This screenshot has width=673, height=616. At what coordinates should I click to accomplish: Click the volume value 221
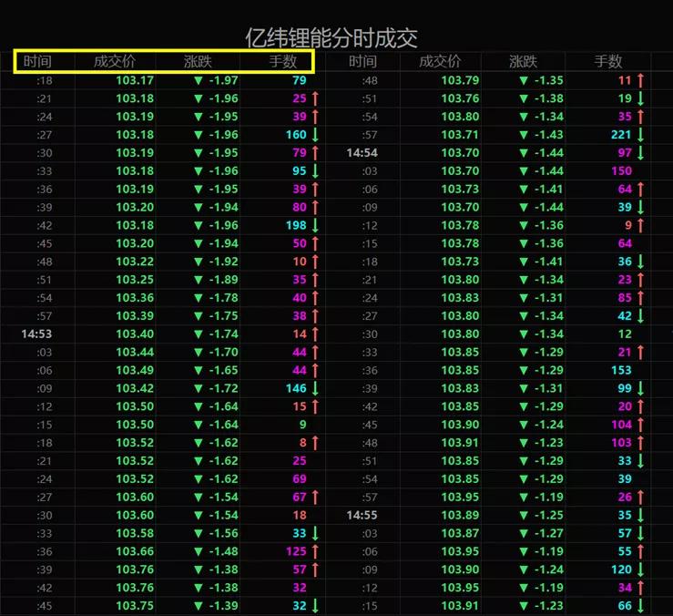click(x=621, y=135)
